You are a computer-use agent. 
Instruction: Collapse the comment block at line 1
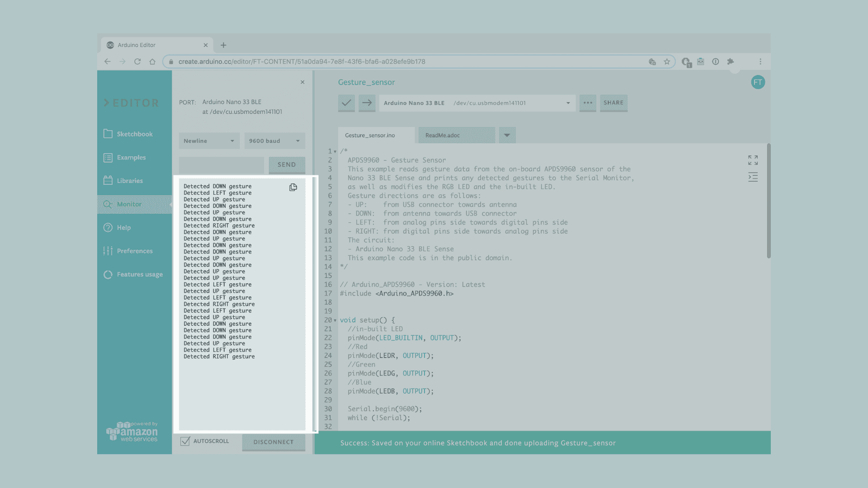click(x=335, y=151)
